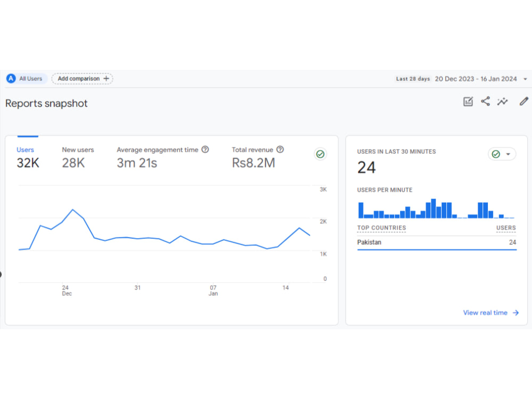Click the 32K Users value
The height and width of the screenshot is (399, 532).
pos(28,163)
